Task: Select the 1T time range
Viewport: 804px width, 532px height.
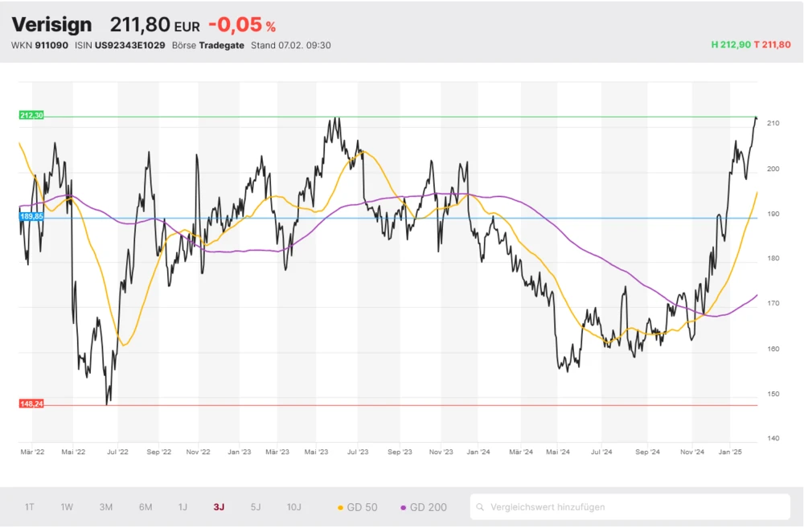Action: click(x=30, y=507)
